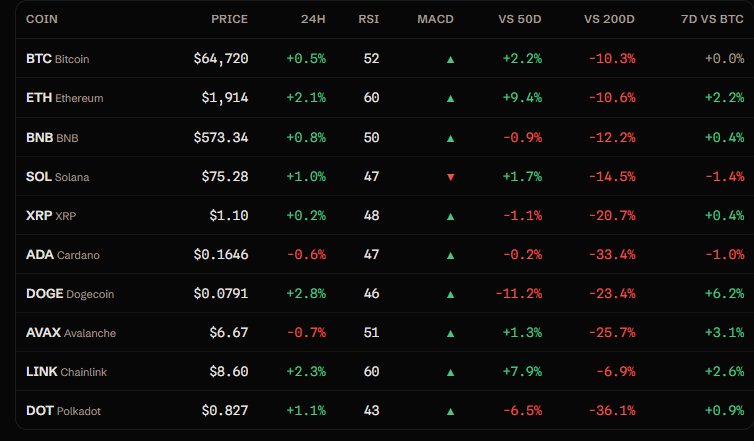Sort by the VS 50D column header
Viewport: 754px width, 441px height.
pos(520,19)
